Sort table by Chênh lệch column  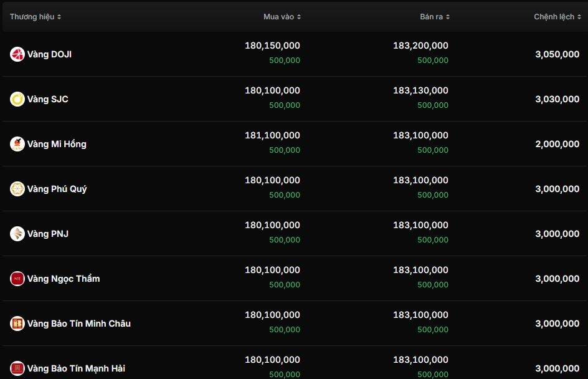(x=557, y=17)
